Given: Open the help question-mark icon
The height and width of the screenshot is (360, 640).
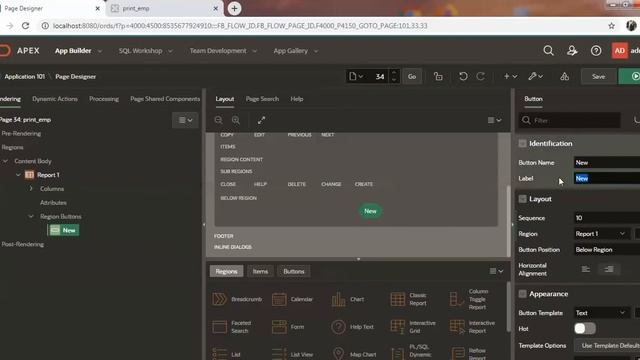Looking at the screenshot, I should pos(596,51).
